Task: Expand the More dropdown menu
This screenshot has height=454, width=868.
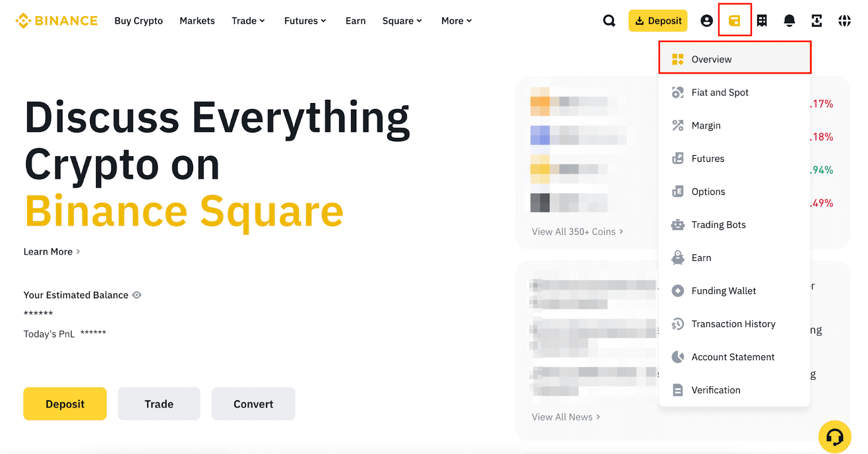Action: coord(456,21)
